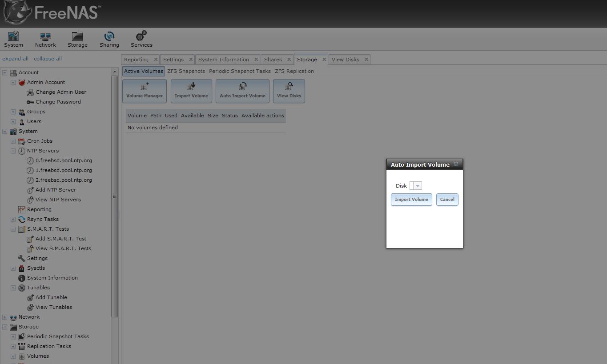607x364 pixels.
Task: Expand the Cron Jobs tree node
Action: 13,141
